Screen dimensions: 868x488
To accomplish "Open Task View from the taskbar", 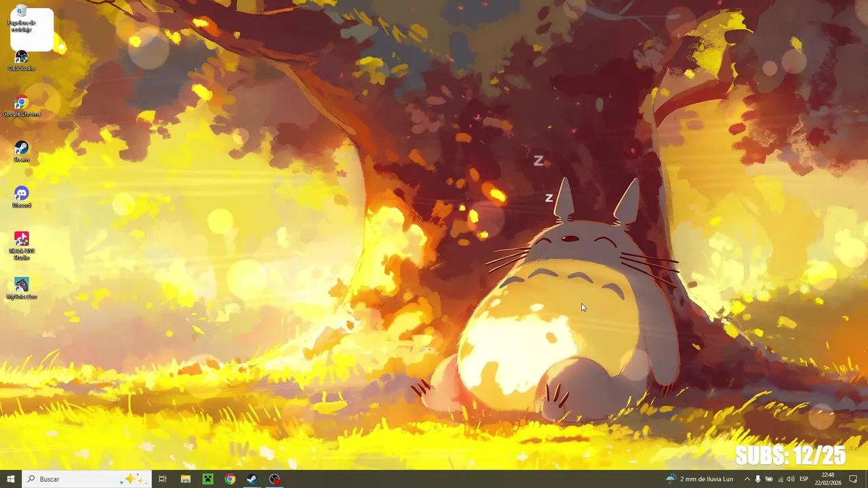I will pos(163,479).
